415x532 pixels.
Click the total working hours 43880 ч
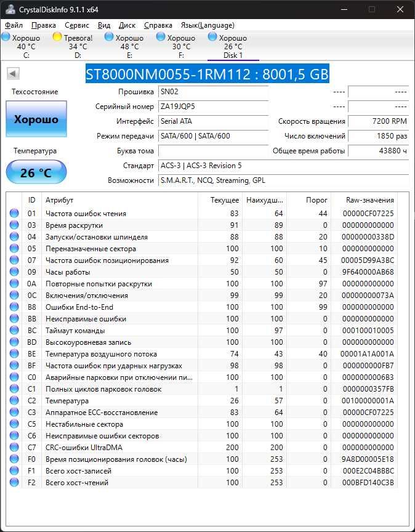(x=378, y=151)
